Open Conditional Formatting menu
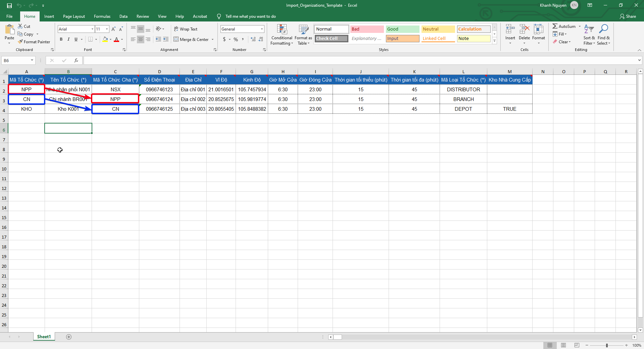Viewport: 644px width, 349px height. pos(282,35)
